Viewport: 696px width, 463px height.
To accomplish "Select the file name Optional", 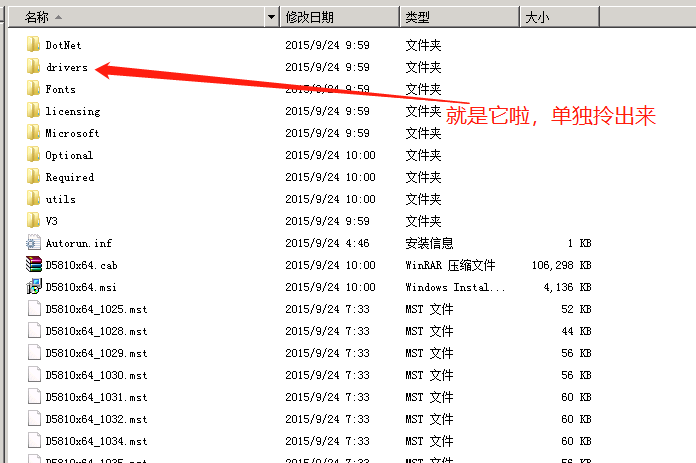I will 69,155.
